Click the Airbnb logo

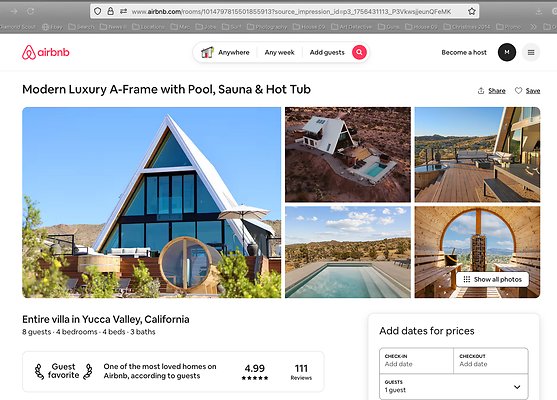pyautogui.click(x=45, y=53)
